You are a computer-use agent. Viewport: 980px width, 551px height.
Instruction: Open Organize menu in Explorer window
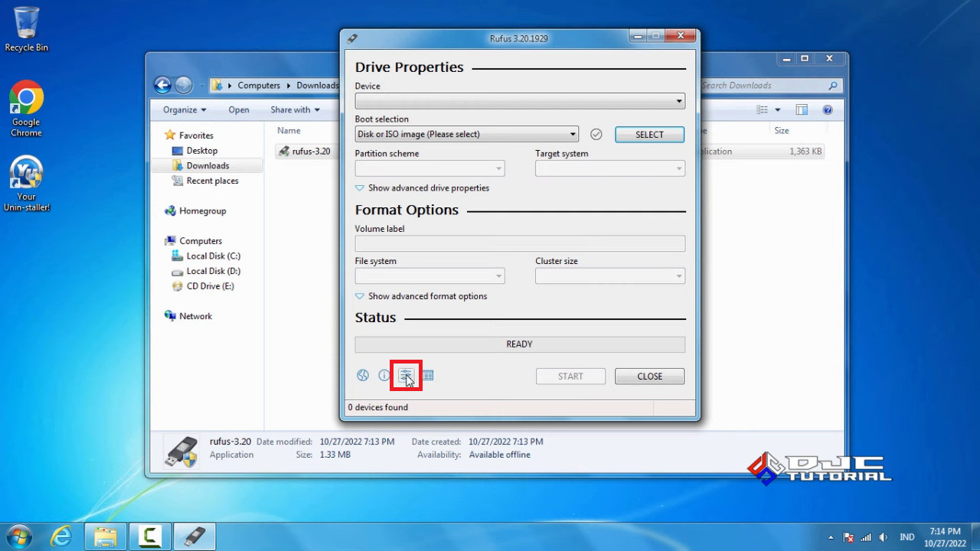(x=185, y=110)
